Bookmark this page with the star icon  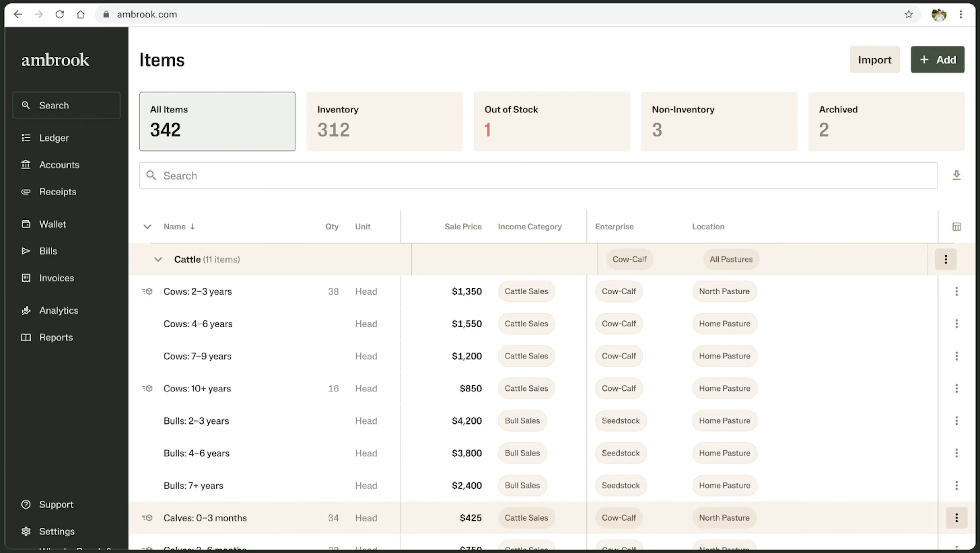tap(909, 15)
